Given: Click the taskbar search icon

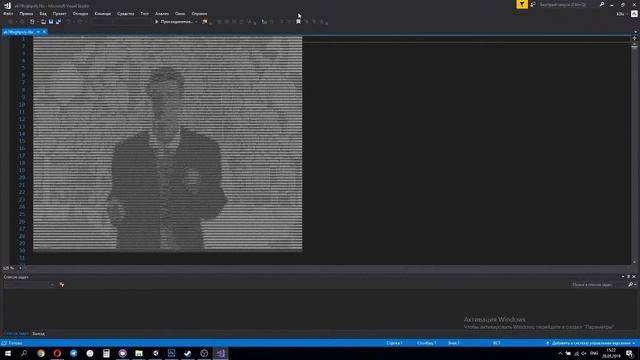Looking at the screenshot, I should coord(24,353).
